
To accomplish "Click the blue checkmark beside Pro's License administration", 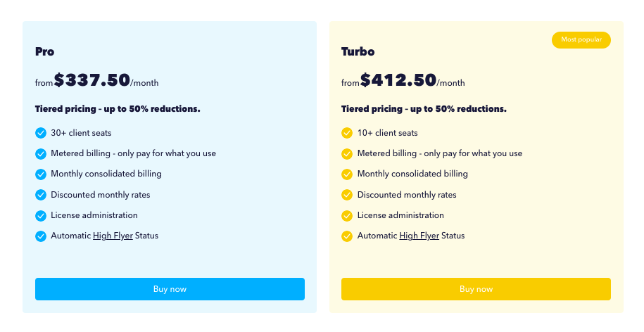I will (x=41, y=215).
